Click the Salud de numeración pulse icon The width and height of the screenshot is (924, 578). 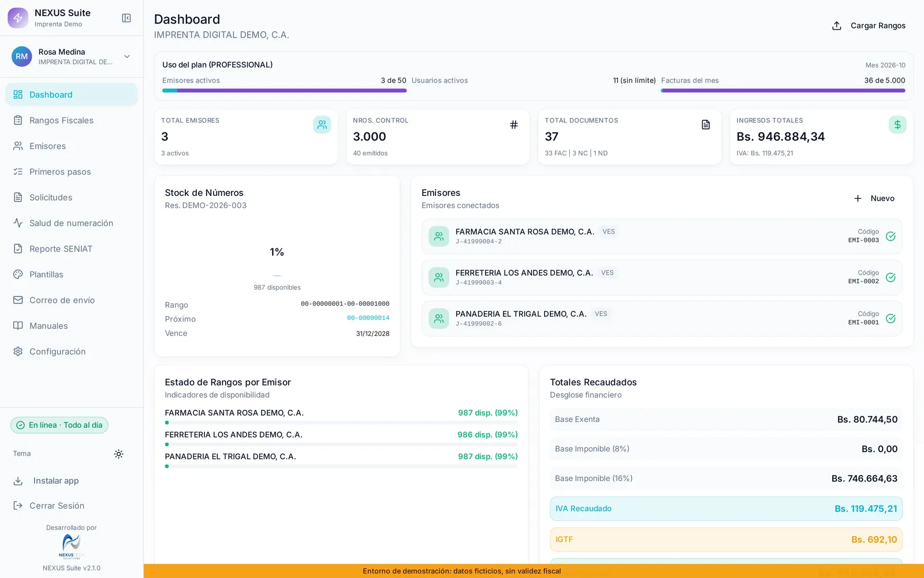click(x=18, y=223)
